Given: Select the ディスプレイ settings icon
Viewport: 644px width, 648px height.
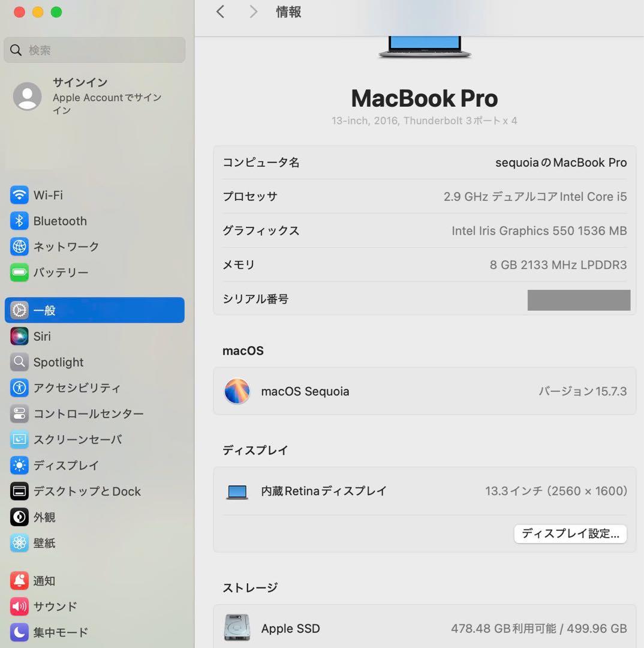Looking at the screenshot, I should click(19, 465).
